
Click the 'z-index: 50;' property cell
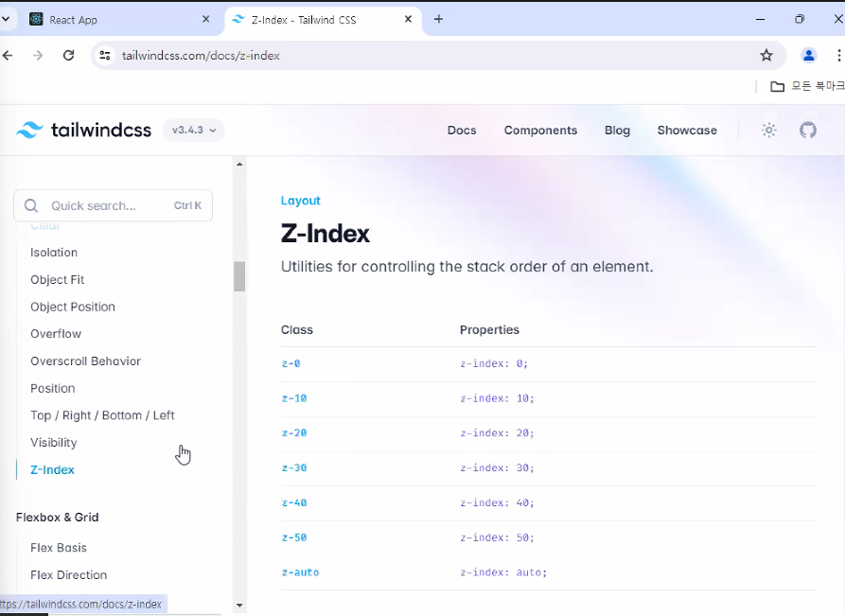(497, 537)
